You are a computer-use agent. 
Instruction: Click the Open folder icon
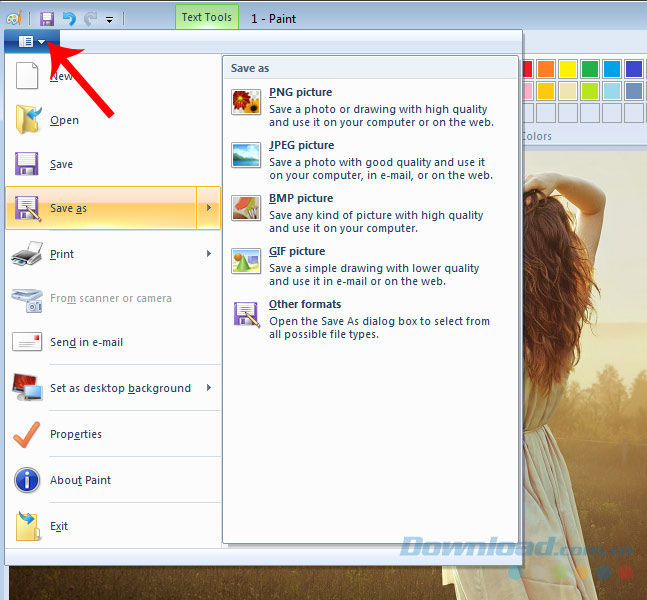(28, 120)
